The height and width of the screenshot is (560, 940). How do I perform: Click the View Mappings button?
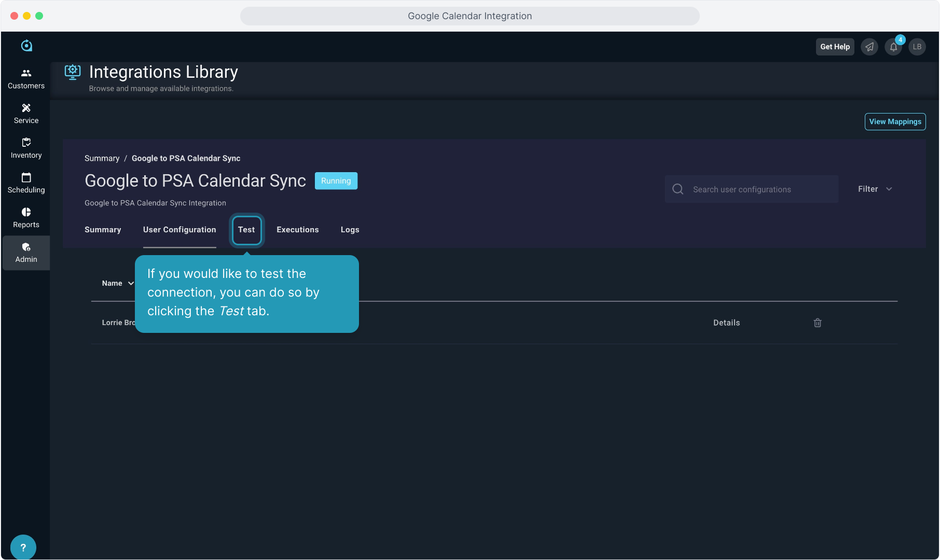(x=895, y=121)
